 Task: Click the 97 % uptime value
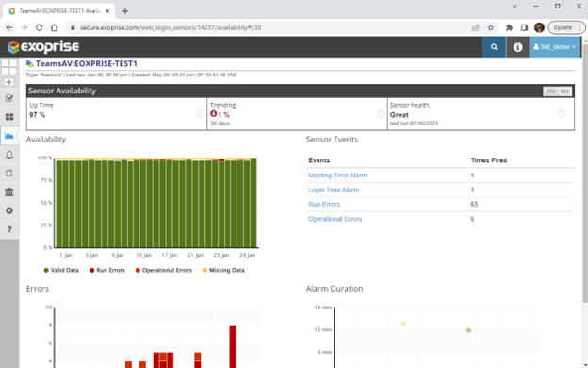[x=37, y=115]
